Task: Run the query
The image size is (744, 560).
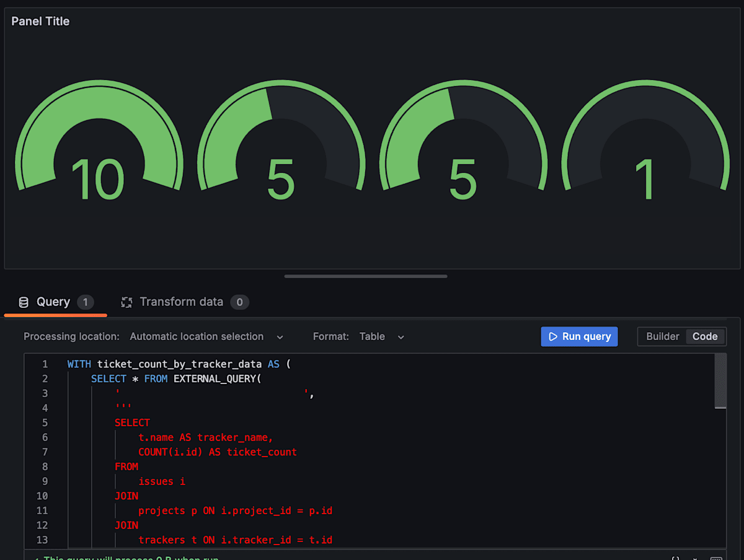Action: pyautogui.click(x=579, y=336)
